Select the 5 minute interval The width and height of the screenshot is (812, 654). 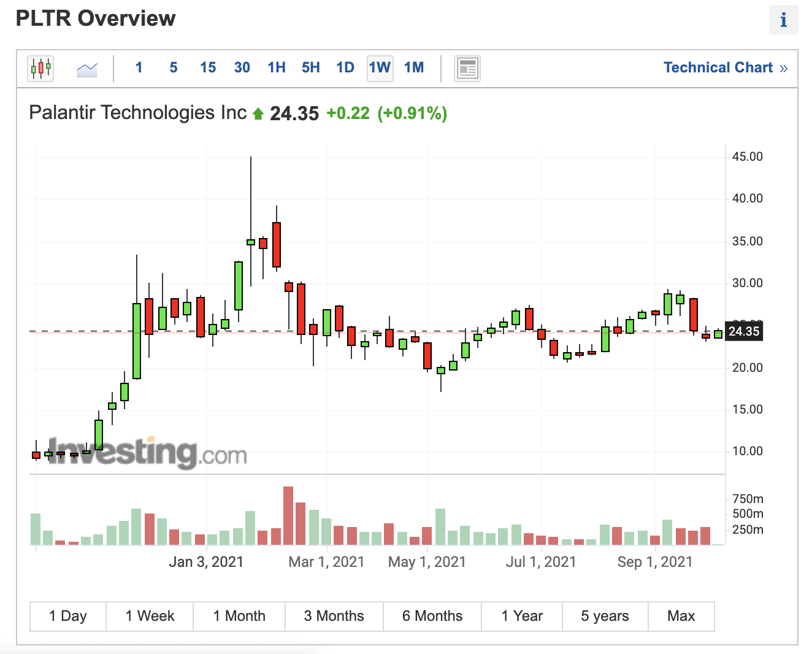click(174, 67)
